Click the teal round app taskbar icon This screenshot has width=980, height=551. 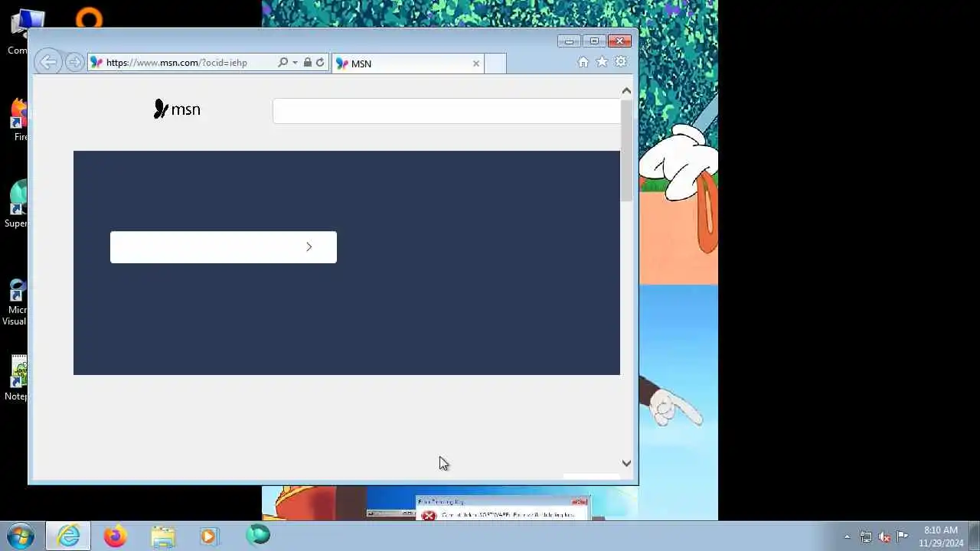pos(258,535)
